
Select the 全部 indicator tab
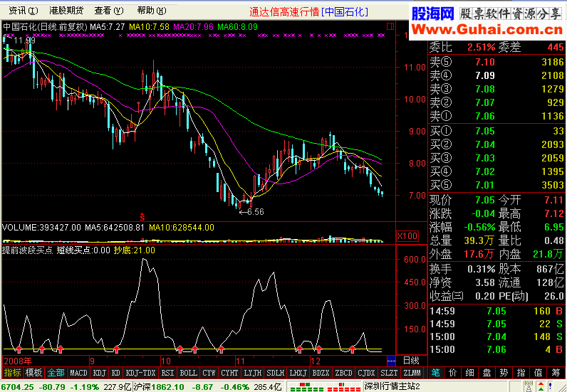(56, 373)
